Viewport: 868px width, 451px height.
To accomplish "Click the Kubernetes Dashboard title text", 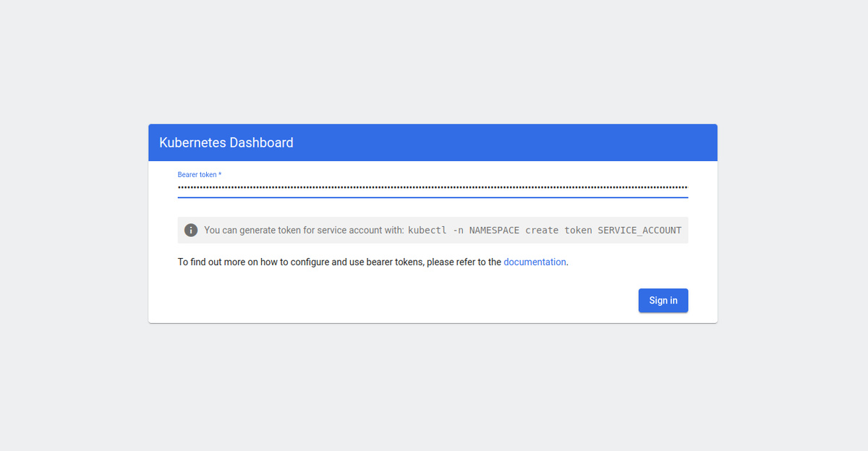I will coord(226,142).
